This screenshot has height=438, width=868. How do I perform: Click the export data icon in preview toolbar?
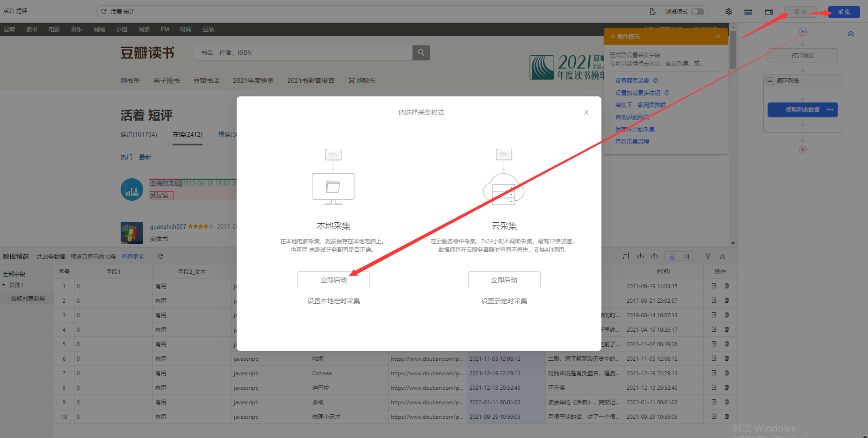point(654,256)
